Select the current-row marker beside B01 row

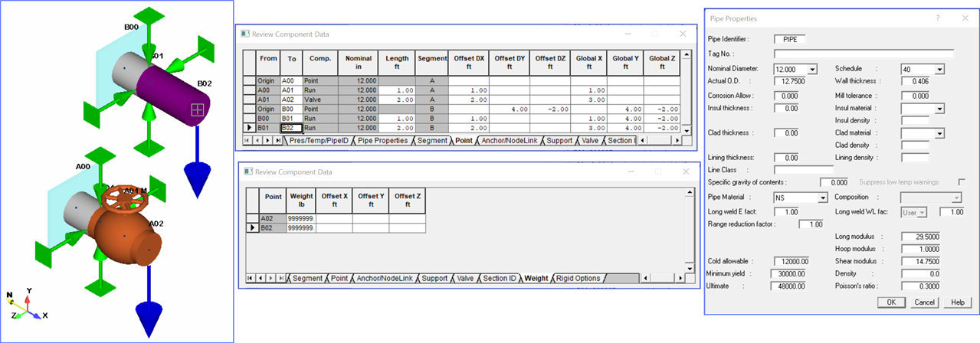point(250,129)
